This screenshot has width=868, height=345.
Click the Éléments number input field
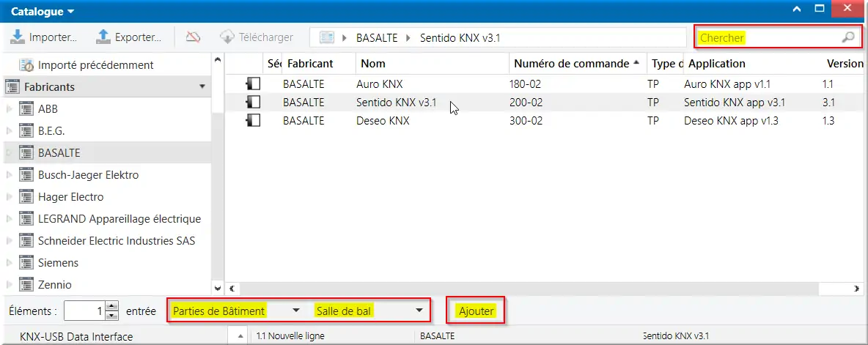(85, 311)
